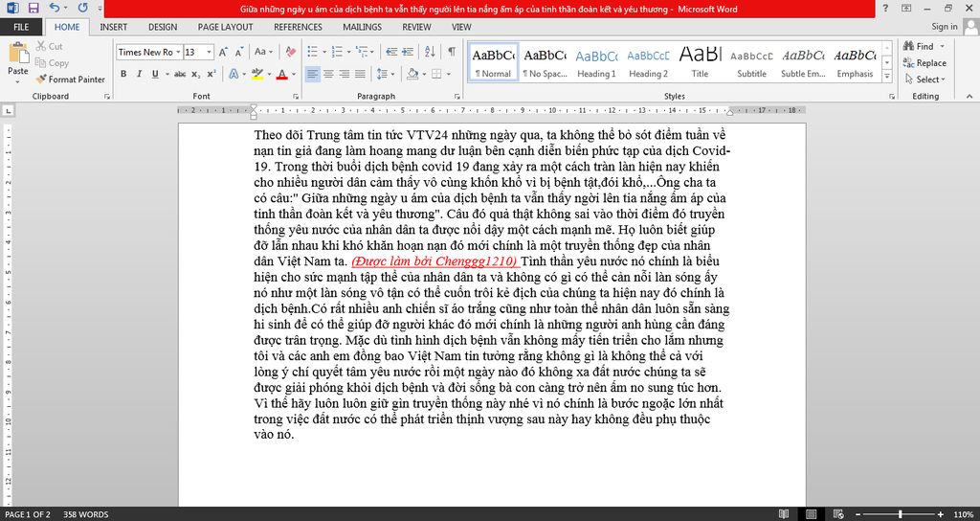Show or hide paragraph marks
The height and width of the screenshot is (521, 980).
point(452,52)
